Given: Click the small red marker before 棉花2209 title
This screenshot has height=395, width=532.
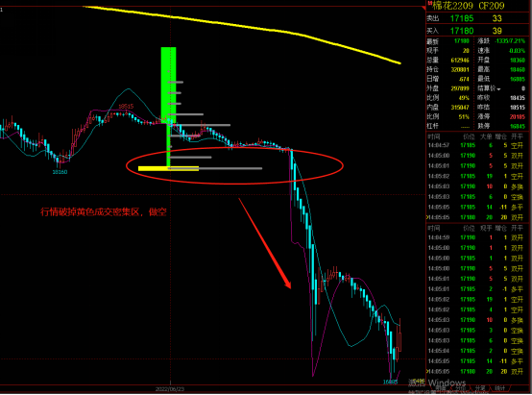Looking at the screenshot, I should click(x=429, y=3).
